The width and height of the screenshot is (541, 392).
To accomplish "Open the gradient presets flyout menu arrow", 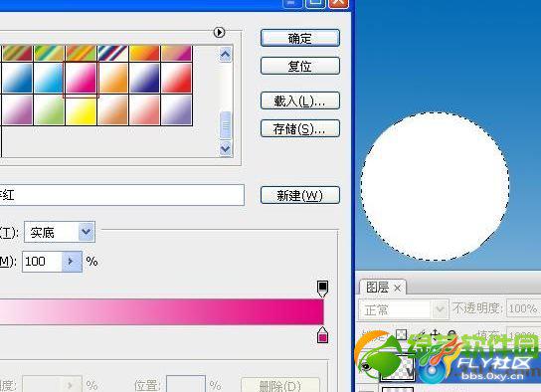I will pyautogui.click(x=219, y=33).
